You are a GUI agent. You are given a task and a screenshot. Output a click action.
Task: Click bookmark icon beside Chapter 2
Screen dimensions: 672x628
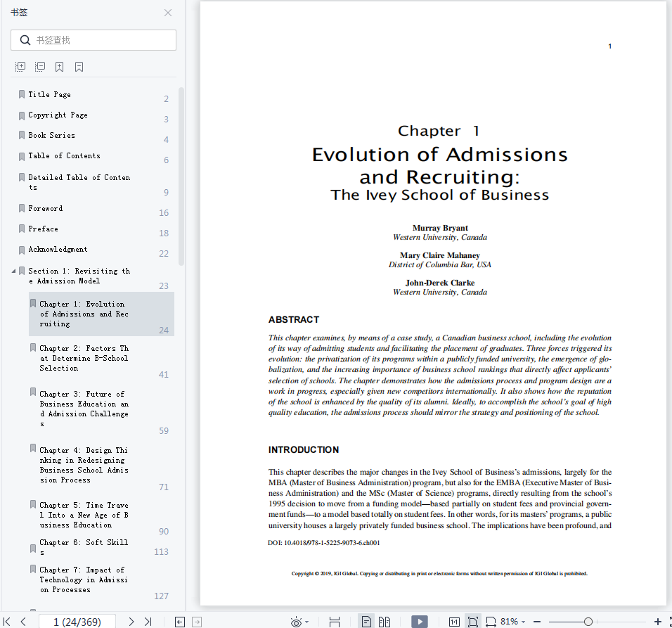point(33,347)
